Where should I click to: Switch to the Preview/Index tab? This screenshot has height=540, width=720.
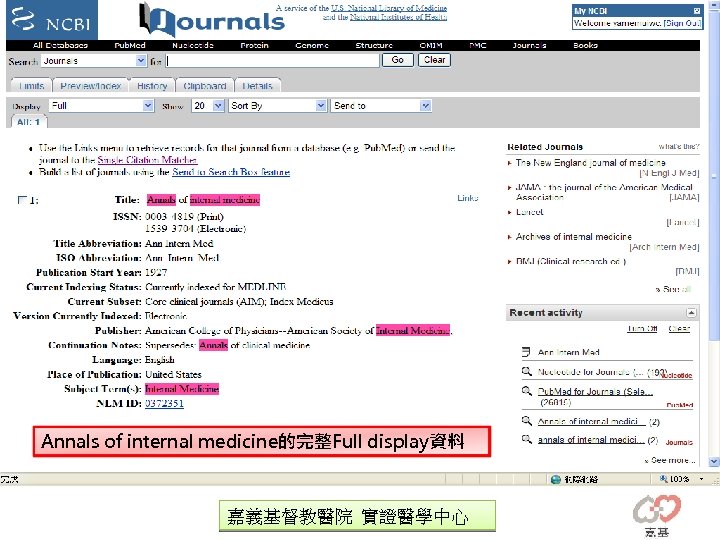tap(90, 86)
